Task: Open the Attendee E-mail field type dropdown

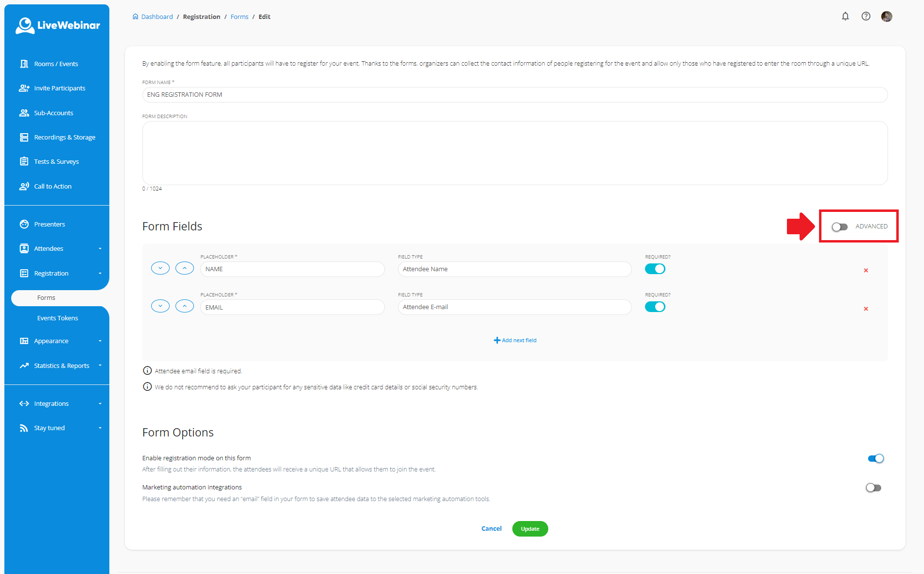Action: coord(514,307)
